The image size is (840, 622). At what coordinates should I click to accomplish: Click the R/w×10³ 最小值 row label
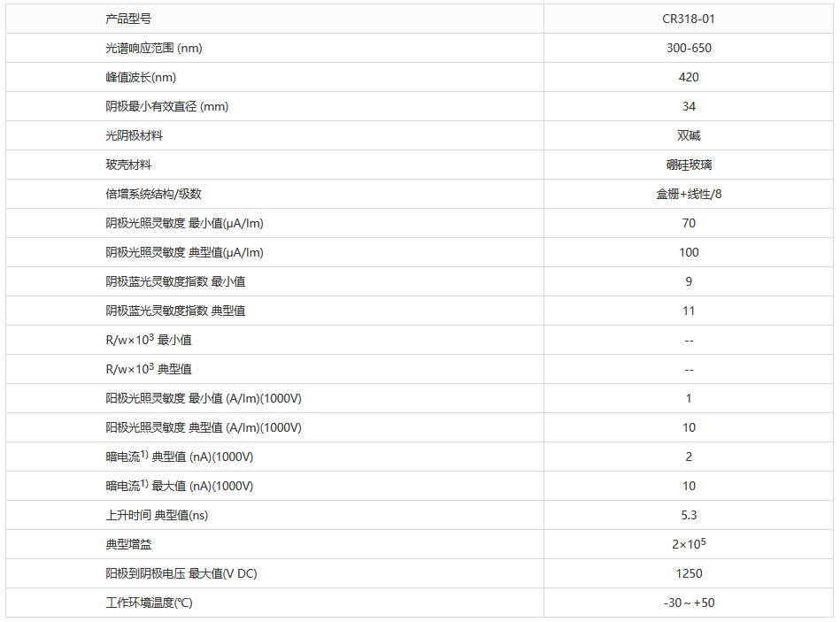[148, 340]
